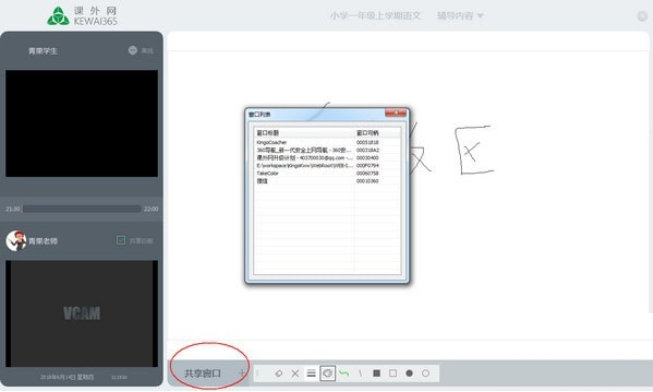Select the filled circle shape tool

409,373
